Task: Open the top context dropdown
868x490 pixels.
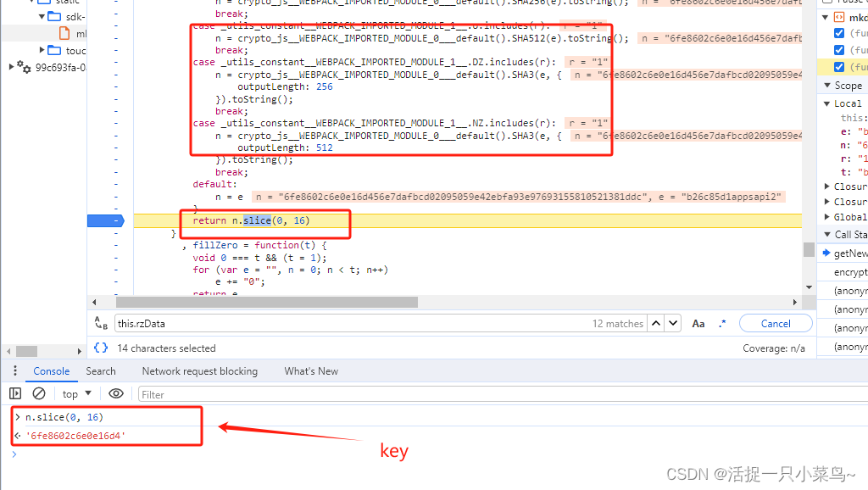Action: pos(77,394)
